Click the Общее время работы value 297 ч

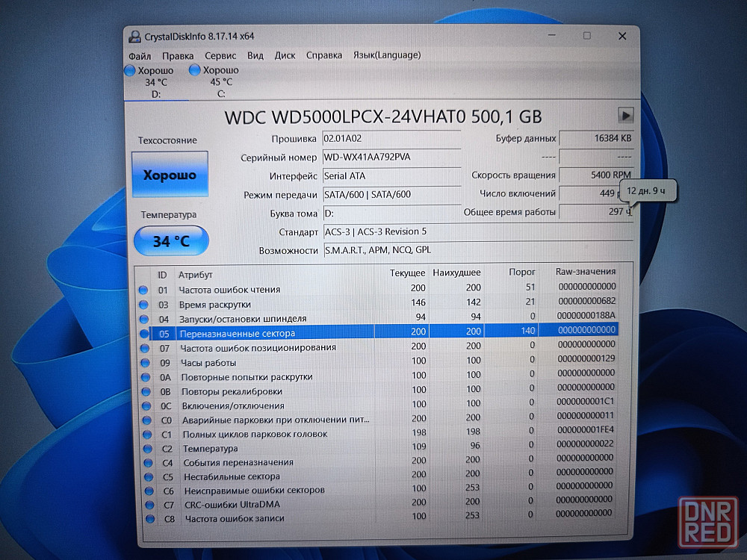tap(596, 211)
